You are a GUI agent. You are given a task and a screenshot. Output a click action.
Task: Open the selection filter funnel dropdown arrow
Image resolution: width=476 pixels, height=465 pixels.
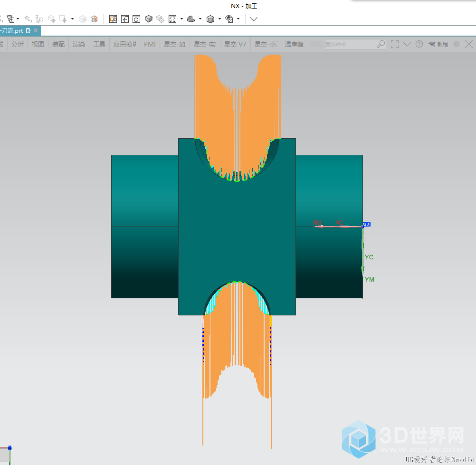[18, 19]
